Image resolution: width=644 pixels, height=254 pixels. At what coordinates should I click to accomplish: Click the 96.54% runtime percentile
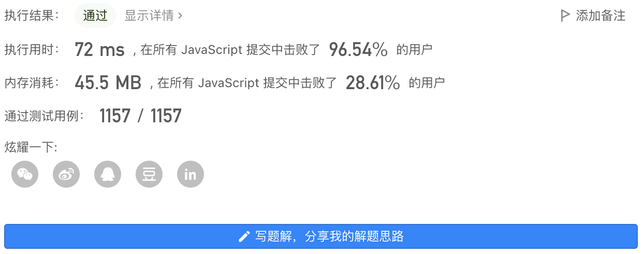tap(358, 50)
